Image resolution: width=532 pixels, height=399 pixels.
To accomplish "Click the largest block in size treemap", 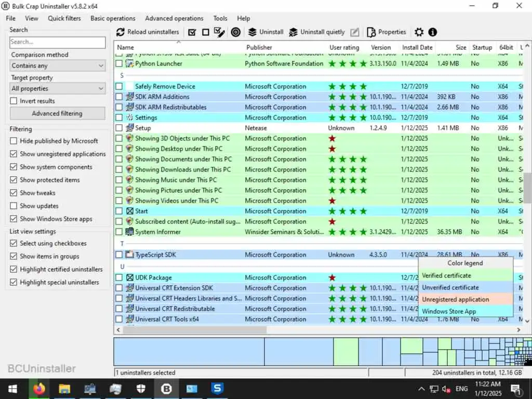I will click(x=189, y=352).
